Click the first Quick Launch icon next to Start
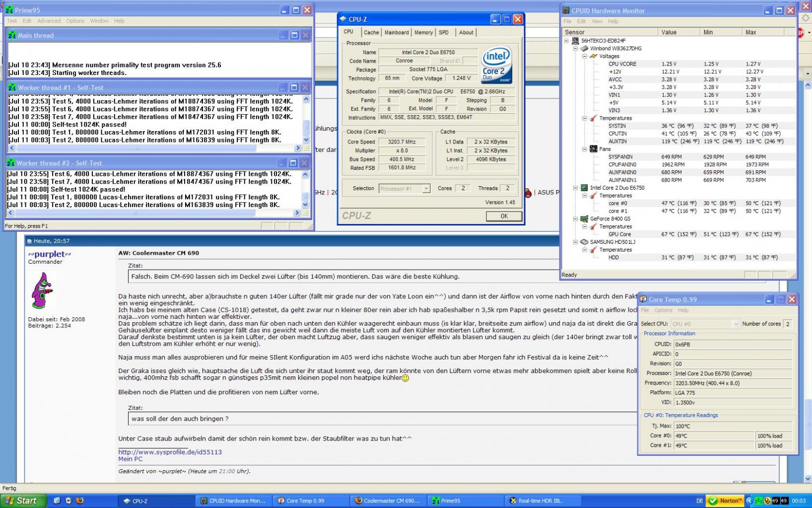Viewport: 812px width, 508px height. point(57,501)
